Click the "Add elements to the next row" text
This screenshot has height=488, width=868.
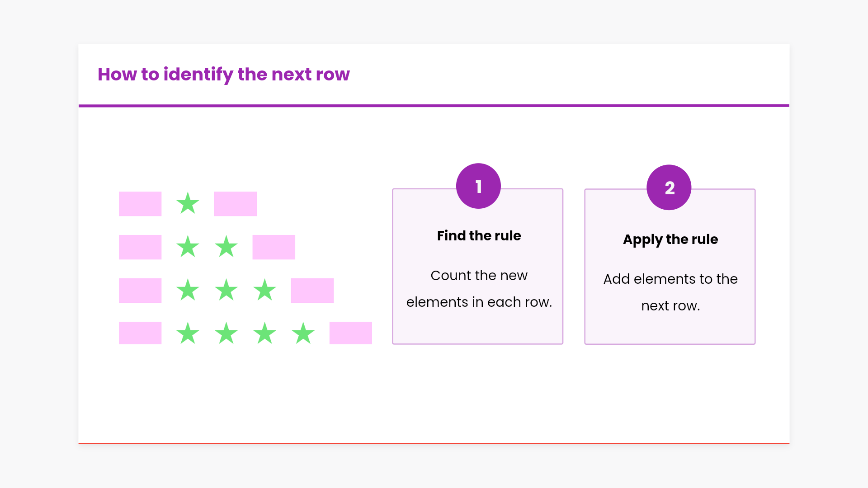670,292
